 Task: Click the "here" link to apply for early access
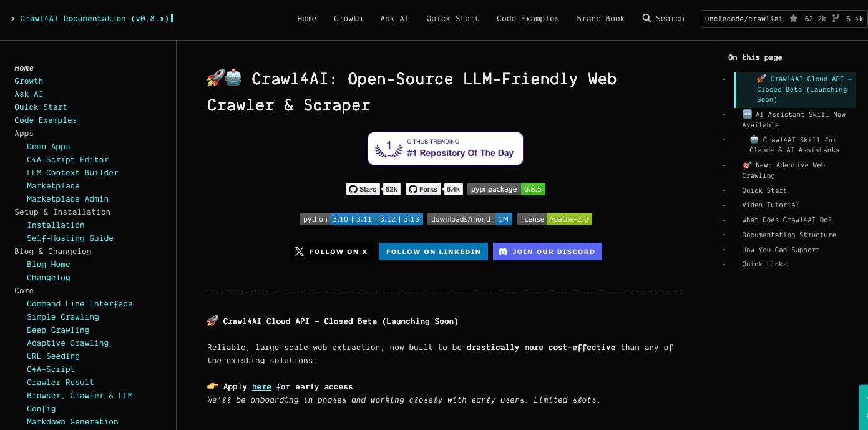pyautogui.click(x=261, y=386)
